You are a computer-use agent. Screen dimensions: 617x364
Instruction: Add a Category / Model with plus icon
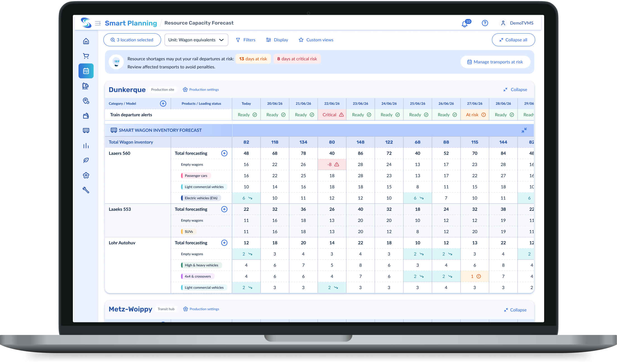pos(163,104)
